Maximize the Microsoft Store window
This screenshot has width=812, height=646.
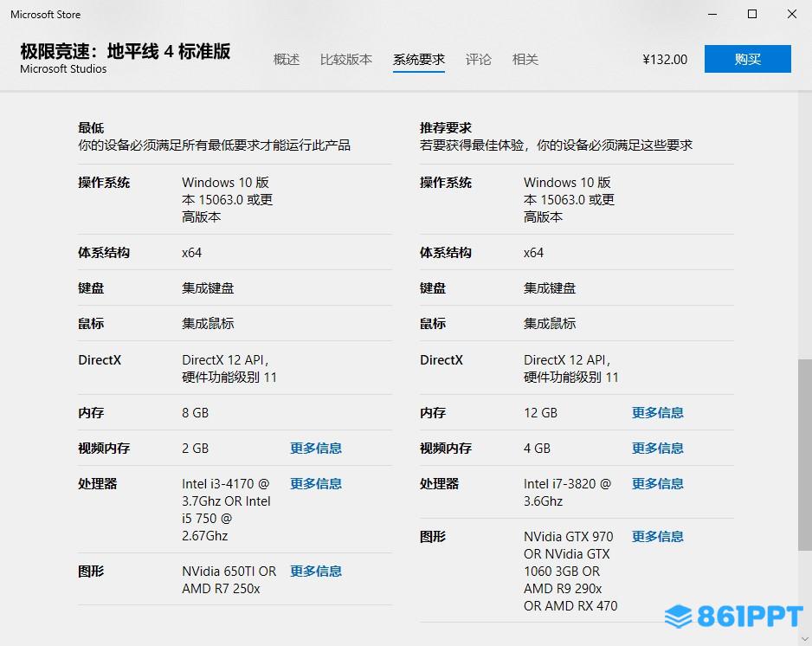[752, 14]
